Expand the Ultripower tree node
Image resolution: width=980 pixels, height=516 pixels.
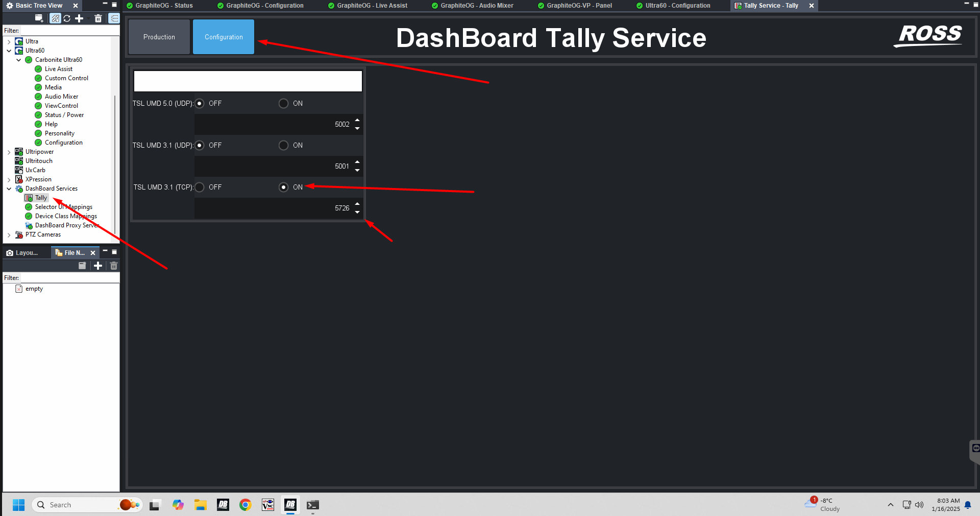click(x=9, y=152)
